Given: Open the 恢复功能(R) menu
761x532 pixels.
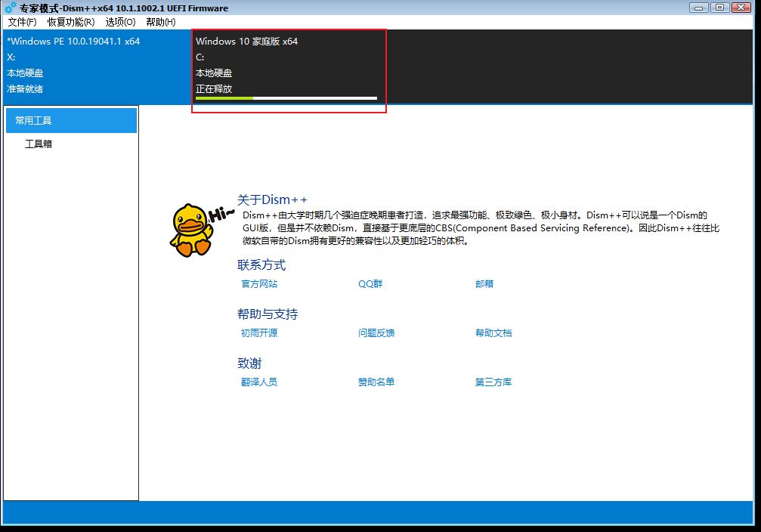Looking at the screenshot, I should [x=71, y=22].
